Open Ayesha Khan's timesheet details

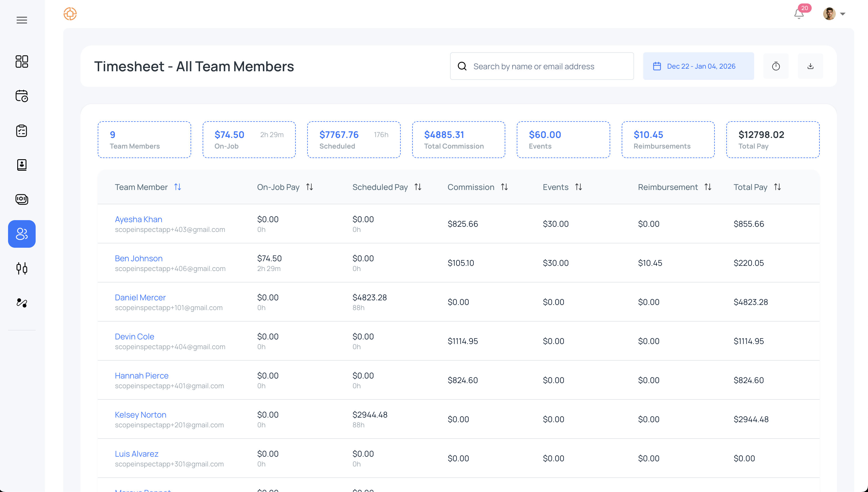(138, 219)
